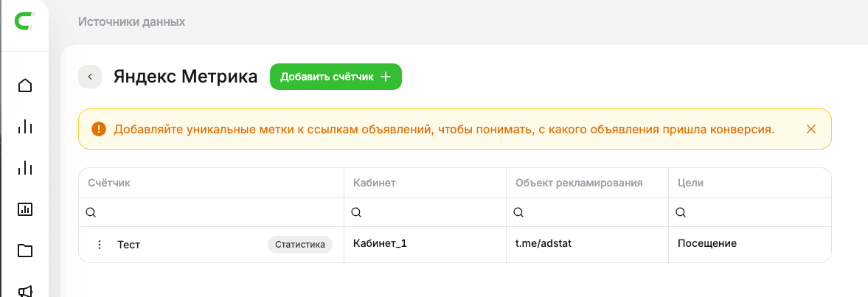This screenshot has width=868, height=297.
Task: Go back using the chevron button
Action: (x=90, y=77)
